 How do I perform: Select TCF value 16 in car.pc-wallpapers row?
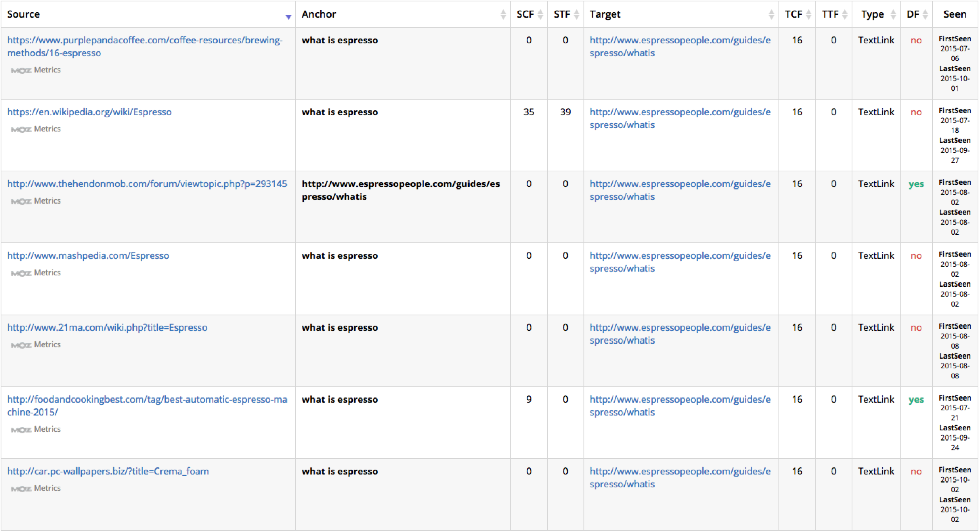pos(797,471)
